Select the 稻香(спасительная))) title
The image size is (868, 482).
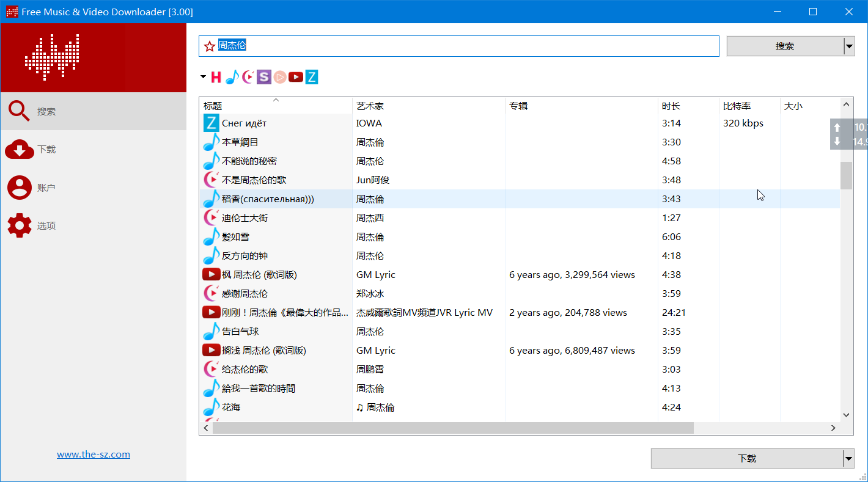pos(268,199)
